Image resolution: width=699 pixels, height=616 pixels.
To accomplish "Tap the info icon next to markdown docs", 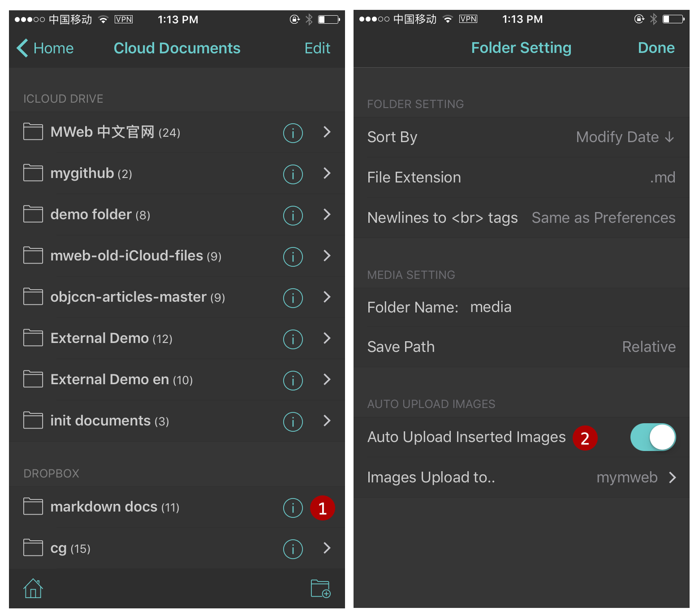I will 293,508.
